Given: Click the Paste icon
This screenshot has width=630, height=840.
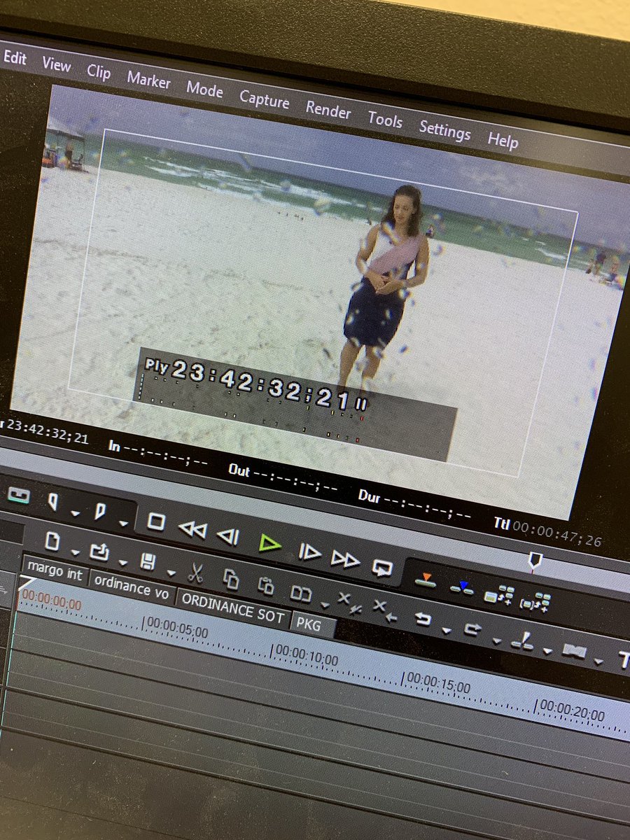Looking at the screenshot, I should point(265,585).
